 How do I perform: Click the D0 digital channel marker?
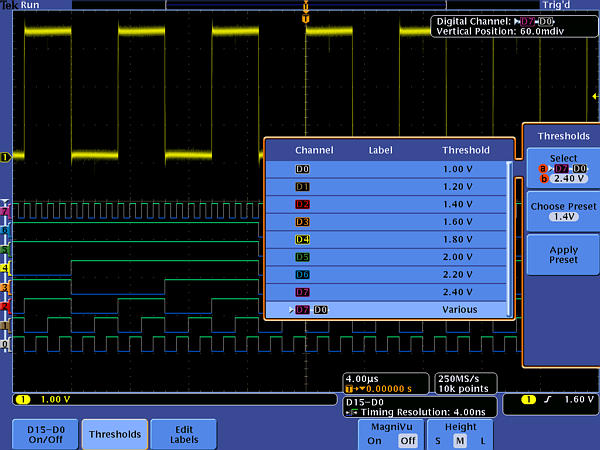(x=5, y=344)
